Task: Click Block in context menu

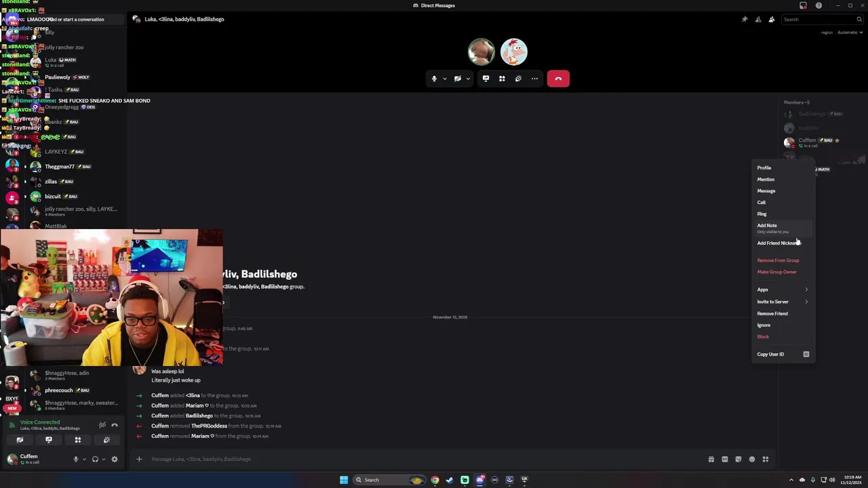Action: pyautogui.click(x=783, y=336)
